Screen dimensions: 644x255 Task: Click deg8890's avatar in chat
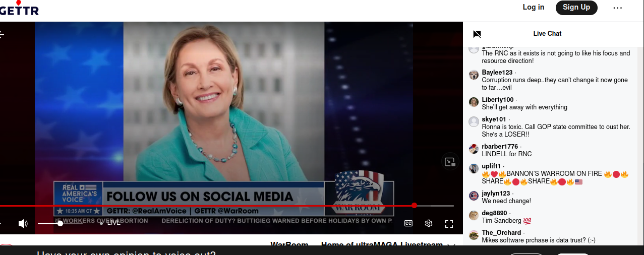click(x=474, y=215)
